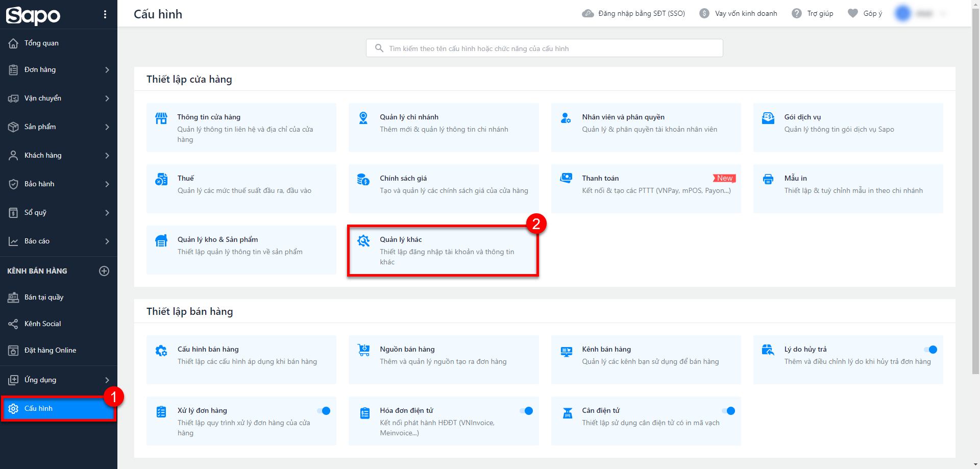Focus the configuration search field
Image resolution: width=980 pixels, height=469 pixels.
pyautogui.click(x=545, y=48)
